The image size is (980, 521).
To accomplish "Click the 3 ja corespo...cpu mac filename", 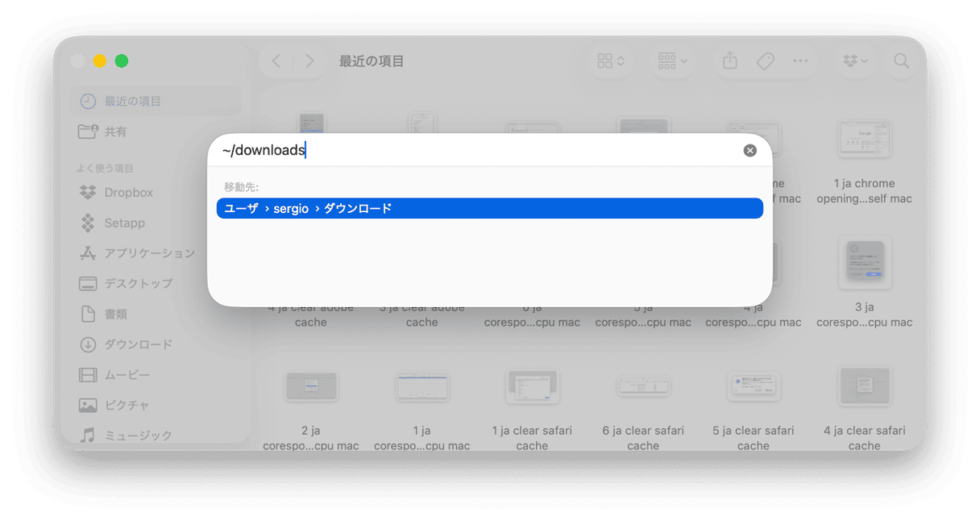I will (x=864, y=315).
